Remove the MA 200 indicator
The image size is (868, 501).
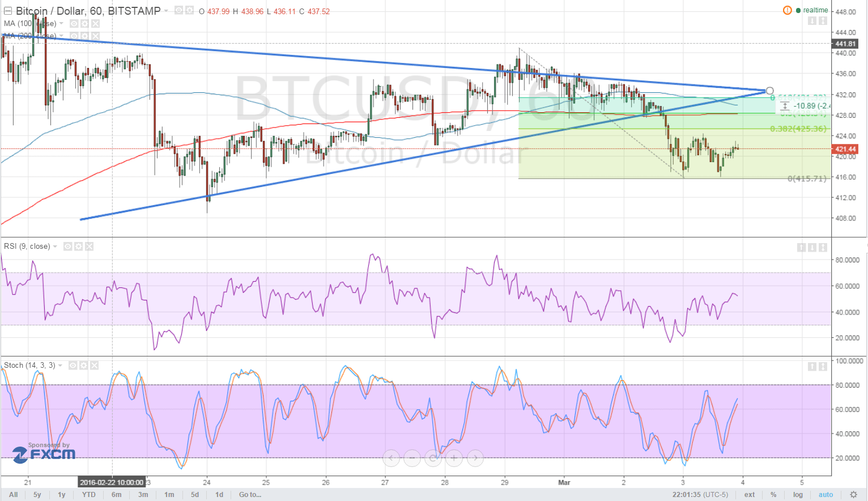point(95,36)
